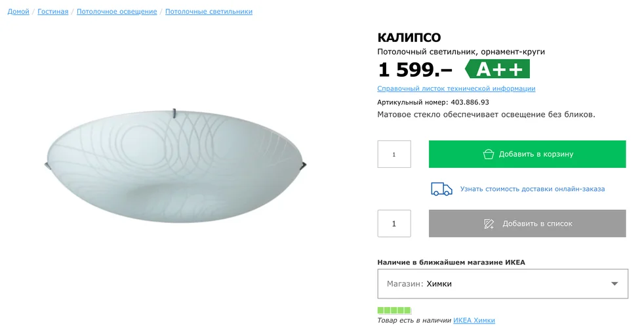The width and height of the screenshot is (644, 328).
Task: Click the pencil list icon on gray button
Action: click(x=489, y=224)
